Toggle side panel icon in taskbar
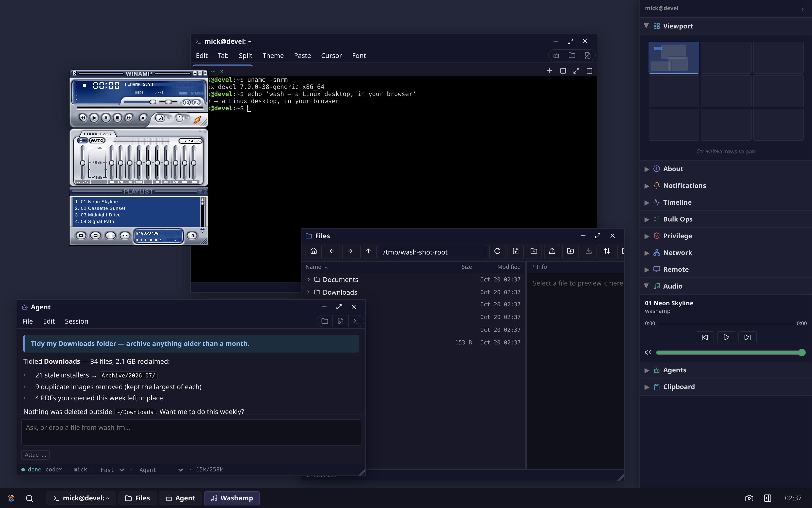 [x=767, y=498]
